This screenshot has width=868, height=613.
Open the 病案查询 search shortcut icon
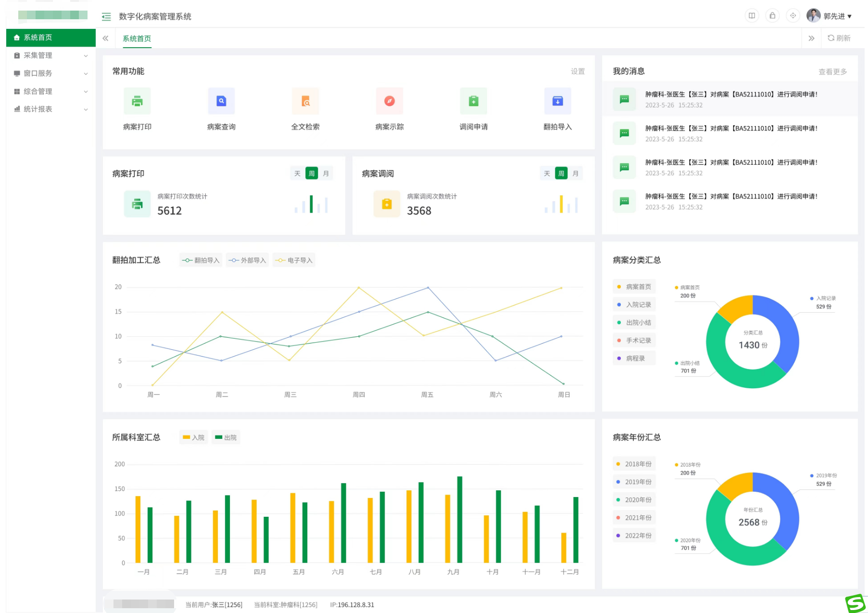tap(221, 101)
